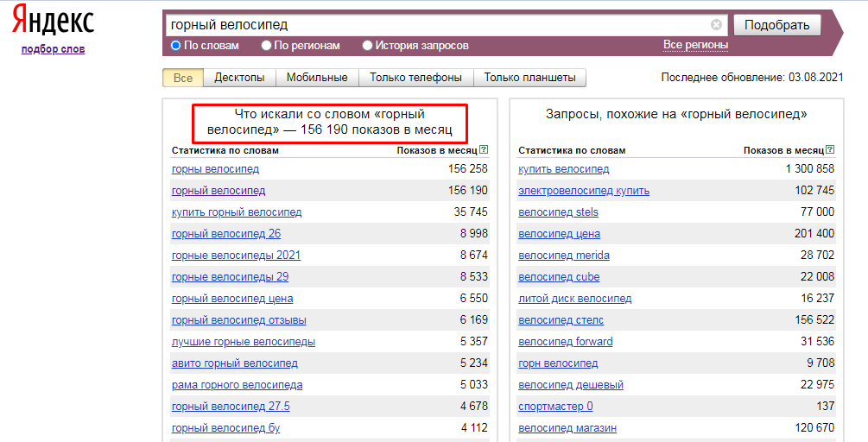Show all devices with the «Все» tab
This screenshot has width=868, height=442.
click(x=183, y=78)
